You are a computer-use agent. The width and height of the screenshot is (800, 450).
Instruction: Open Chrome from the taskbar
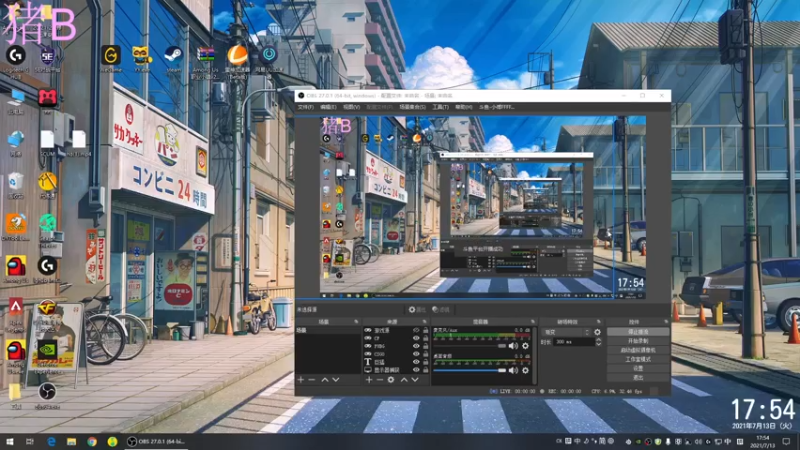pos(92,441)
